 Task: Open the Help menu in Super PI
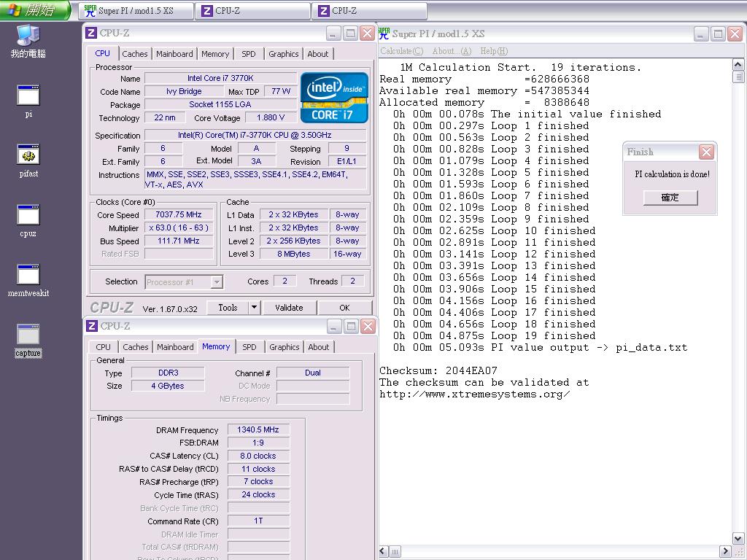point(493,51)
